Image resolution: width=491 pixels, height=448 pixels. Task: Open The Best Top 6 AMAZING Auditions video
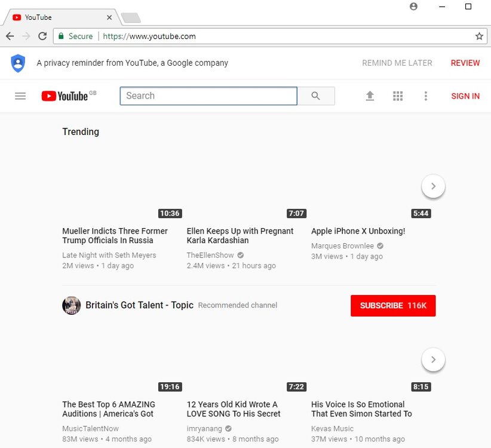(x=109, y=409)
